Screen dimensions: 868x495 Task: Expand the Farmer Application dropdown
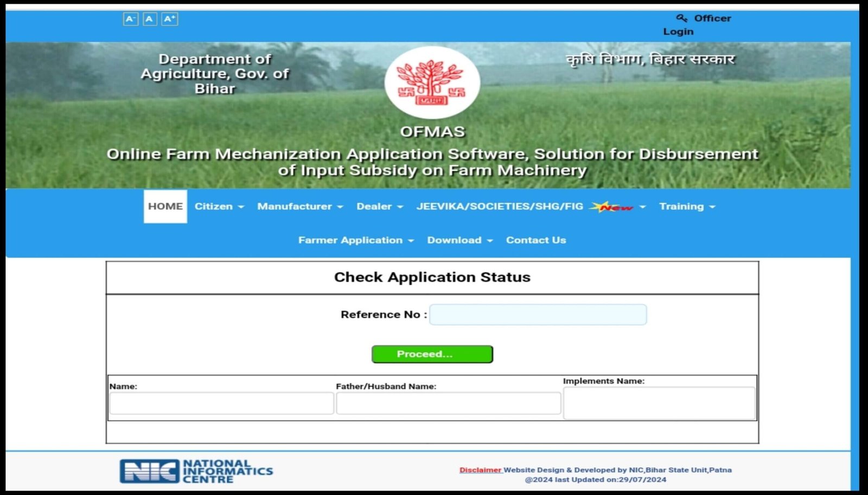[355, 240]
